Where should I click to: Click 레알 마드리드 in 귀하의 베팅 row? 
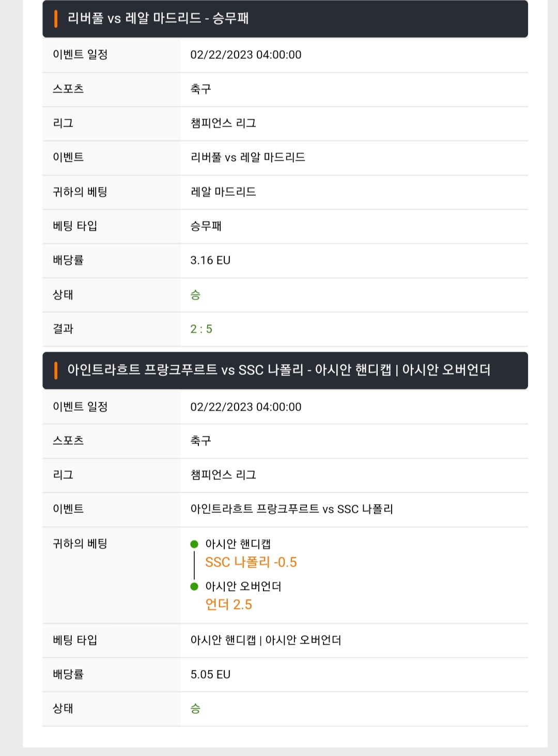click(x=223, y=192)
